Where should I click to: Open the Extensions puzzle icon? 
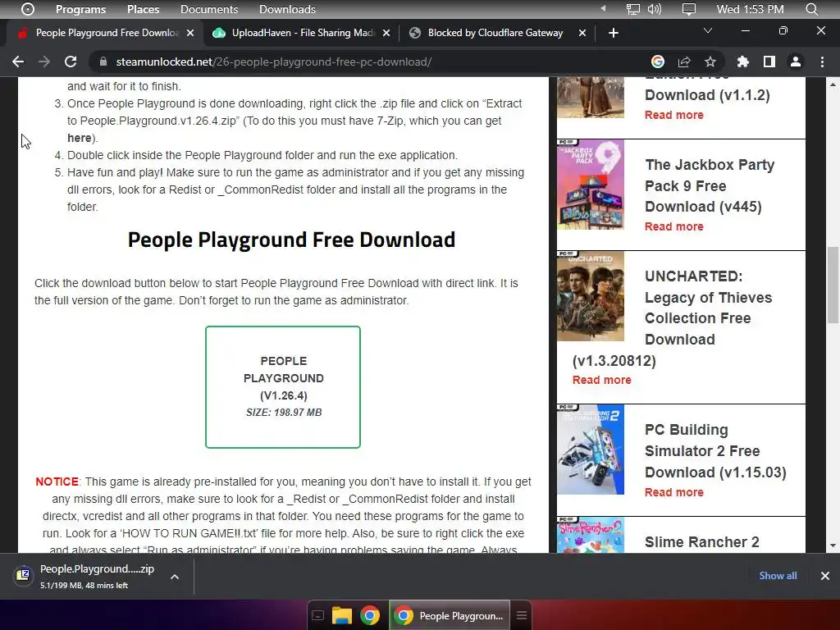click(x=742, y=62)
